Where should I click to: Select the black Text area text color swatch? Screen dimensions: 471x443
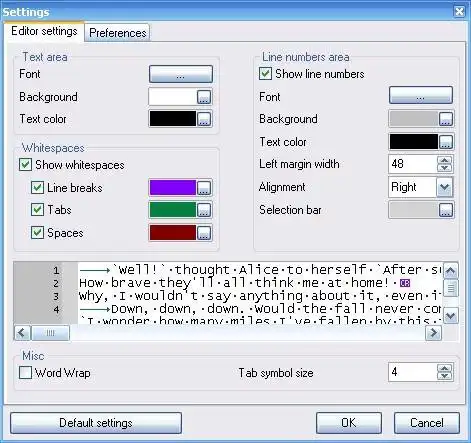[x=173, y=119]
